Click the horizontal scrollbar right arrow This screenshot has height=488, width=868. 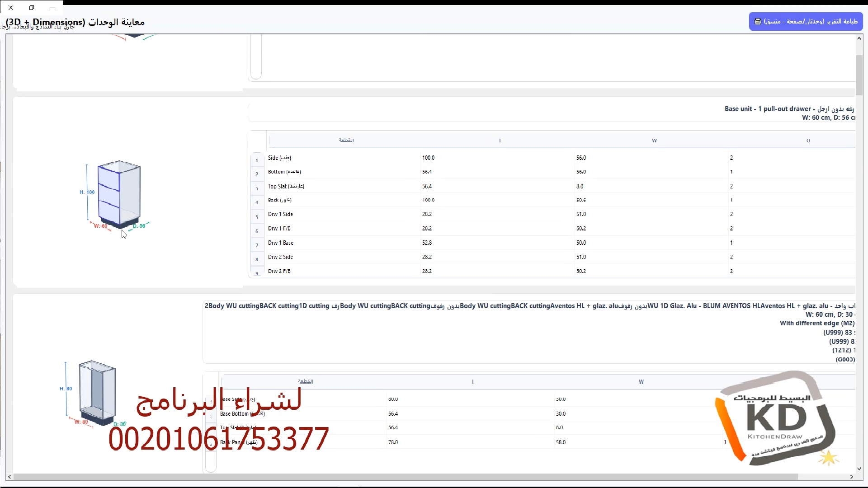pos(852,477)
